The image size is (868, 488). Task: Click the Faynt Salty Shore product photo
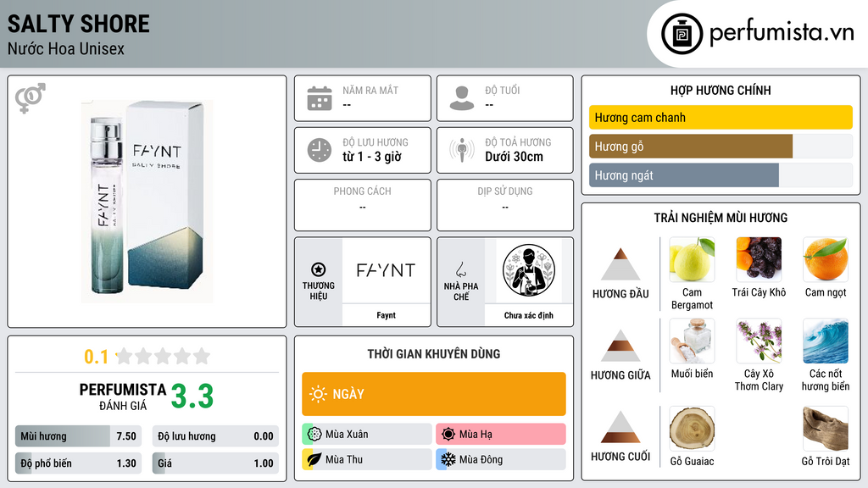pyautogui.click(x=147, y=202)
